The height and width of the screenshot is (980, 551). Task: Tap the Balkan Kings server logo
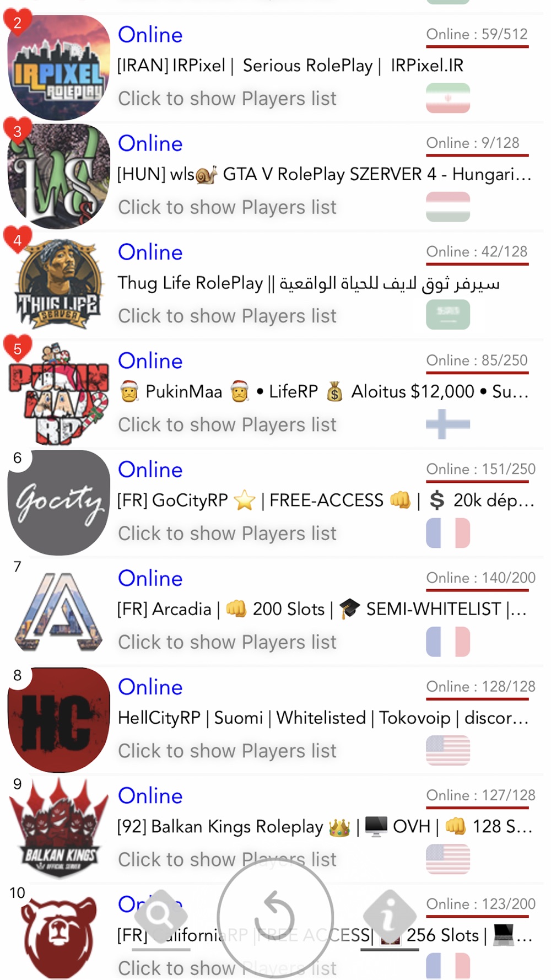(58, 828)
